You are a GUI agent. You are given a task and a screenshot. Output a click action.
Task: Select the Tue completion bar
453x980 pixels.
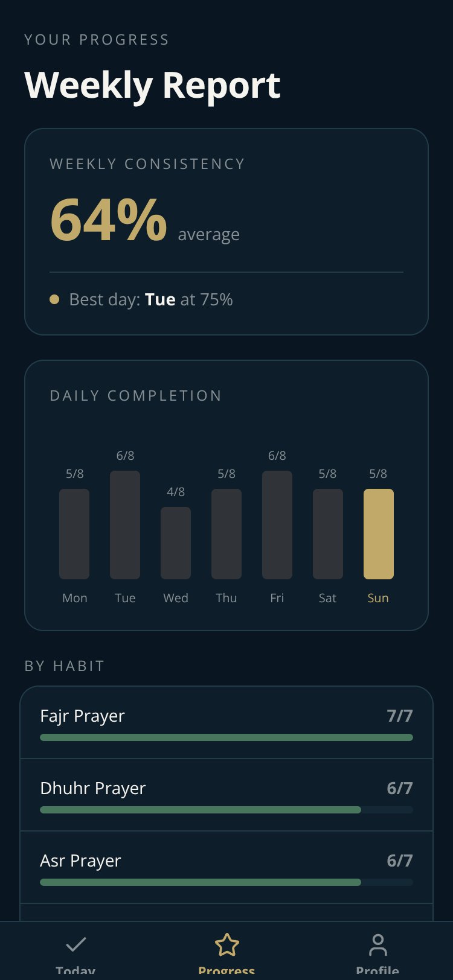[125, 525]
